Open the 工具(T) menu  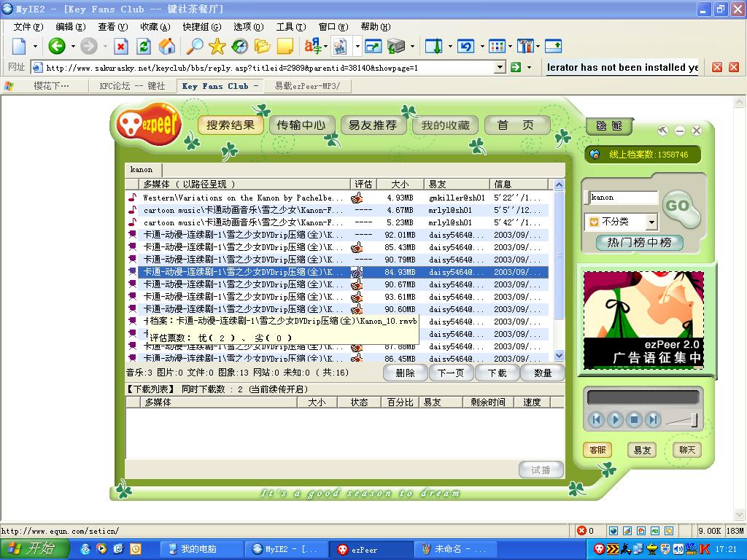291,27
